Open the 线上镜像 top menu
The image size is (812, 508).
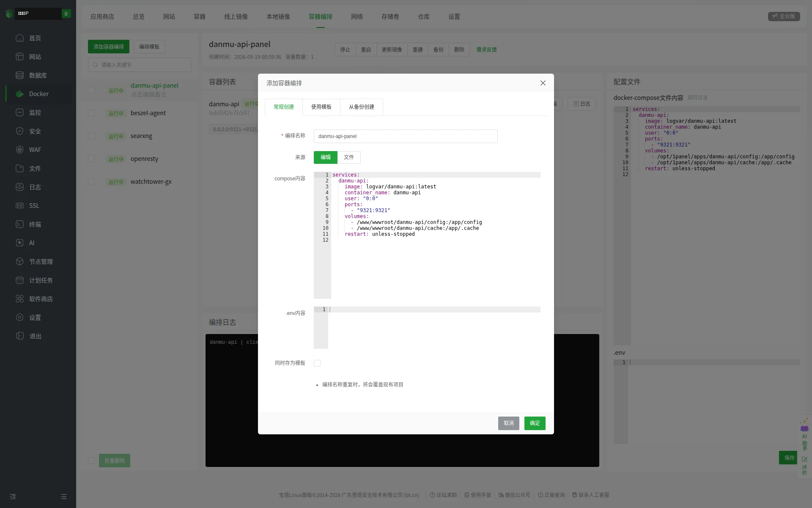[x=236, y=17]
